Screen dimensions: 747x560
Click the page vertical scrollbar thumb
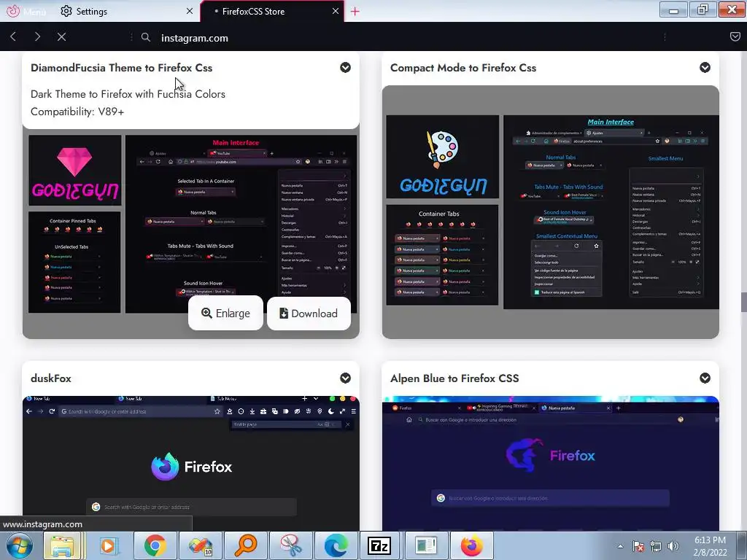click(743, 303)
